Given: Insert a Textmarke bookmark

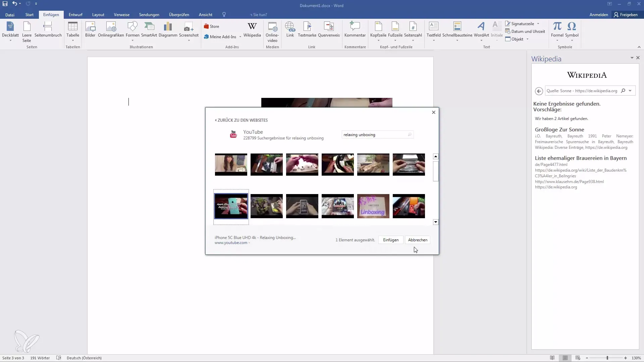Looking at the screenshot, I should [307, 29].
